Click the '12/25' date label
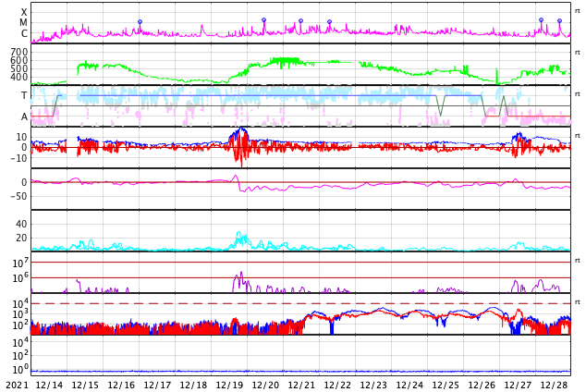This screenshot has width=586, height=392. pos(446,385)
